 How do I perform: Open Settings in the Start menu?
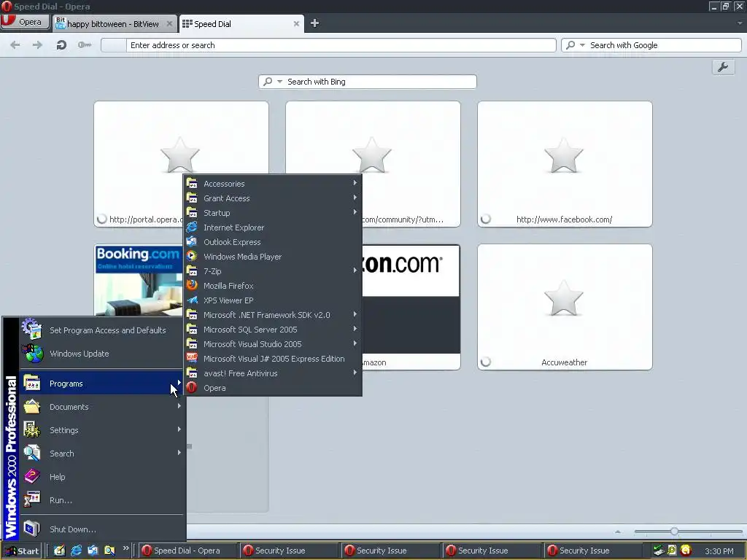(102, 430)
